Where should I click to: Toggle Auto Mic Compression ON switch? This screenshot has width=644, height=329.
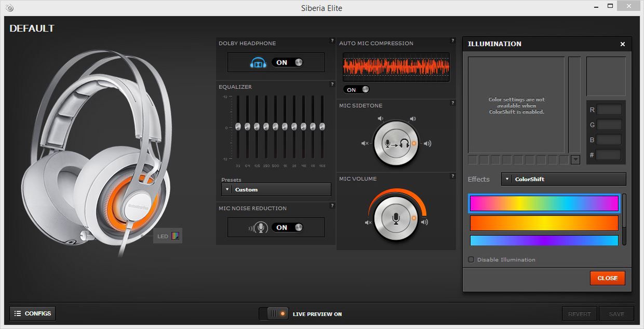(357, 90)
